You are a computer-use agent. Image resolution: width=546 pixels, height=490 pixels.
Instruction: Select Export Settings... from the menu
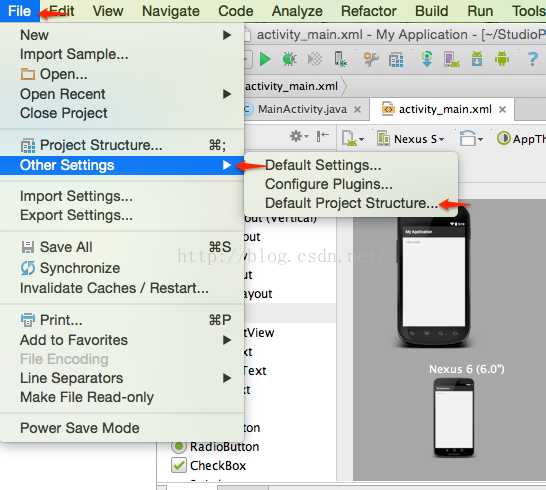[x=122, y=215]
